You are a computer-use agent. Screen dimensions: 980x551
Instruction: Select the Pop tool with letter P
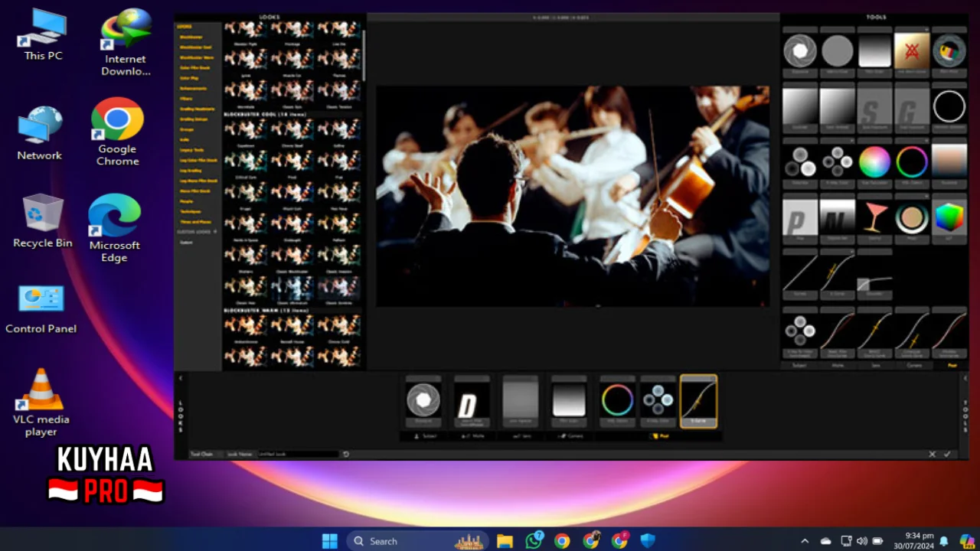coord(800,218)
